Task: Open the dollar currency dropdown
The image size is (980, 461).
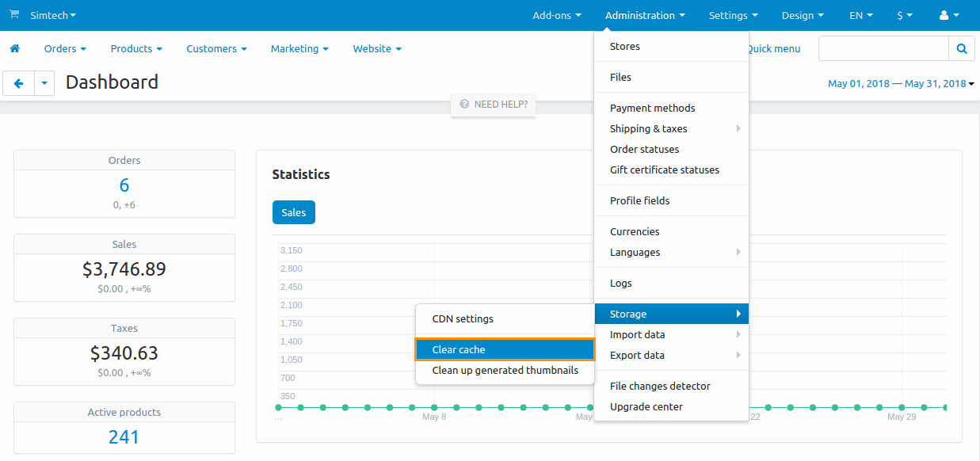Action: (x=904, y=15)
